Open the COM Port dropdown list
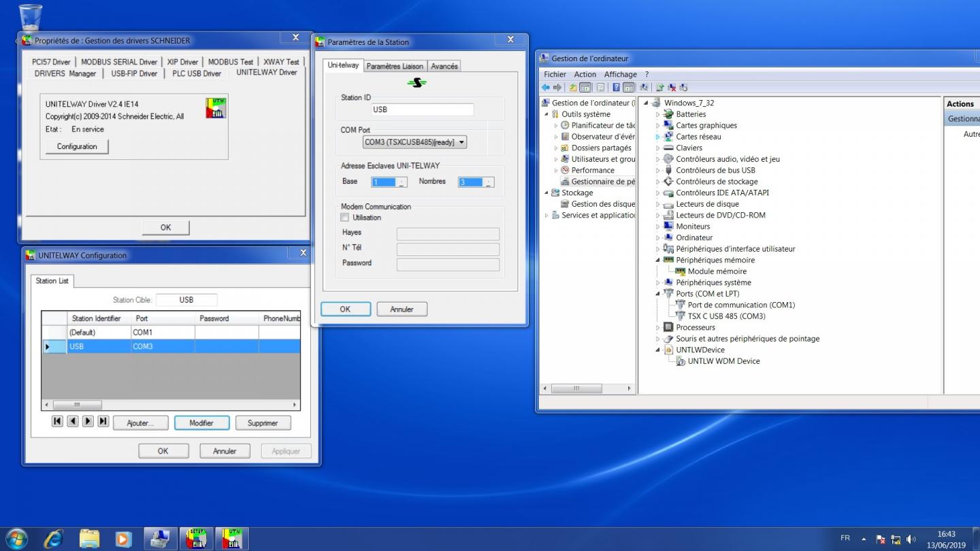 (461, 142)
